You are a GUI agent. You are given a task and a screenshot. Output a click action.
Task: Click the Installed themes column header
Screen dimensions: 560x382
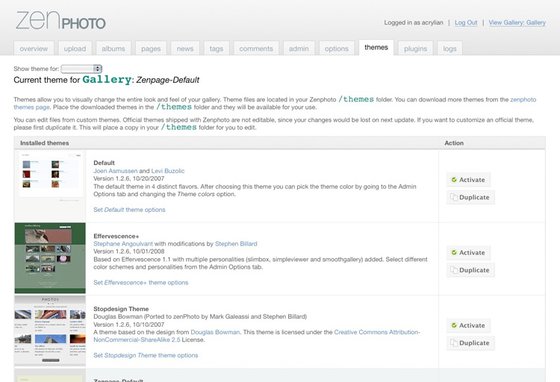[x=45, y=143]
